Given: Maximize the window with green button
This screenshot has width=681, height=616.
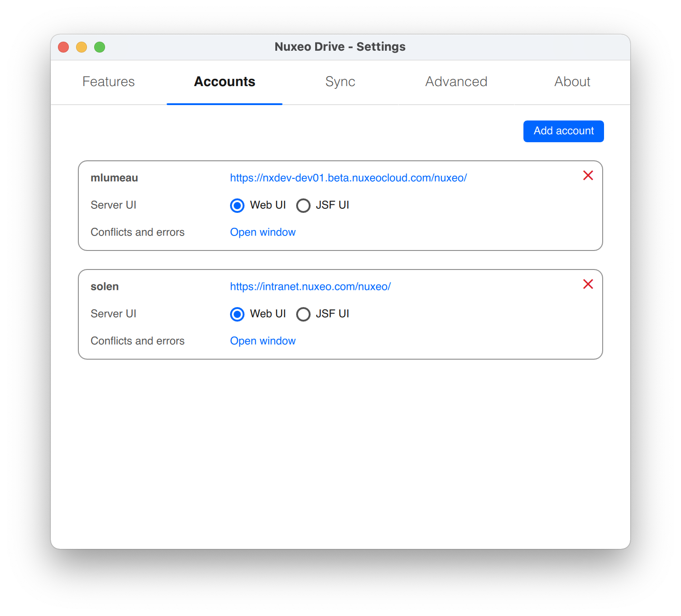Looking at the screenshot, I should point(100,47).
